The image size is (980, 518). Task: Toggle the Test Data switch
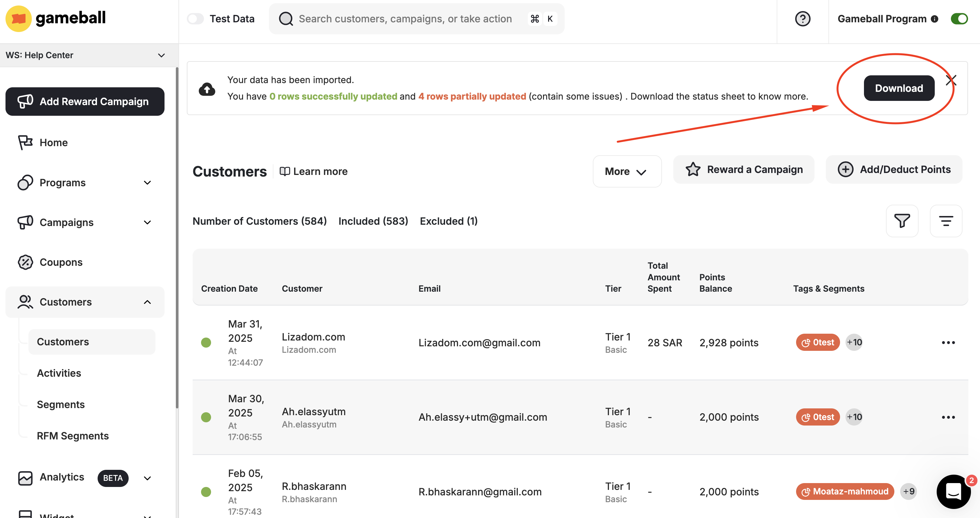tap(196, 19)
